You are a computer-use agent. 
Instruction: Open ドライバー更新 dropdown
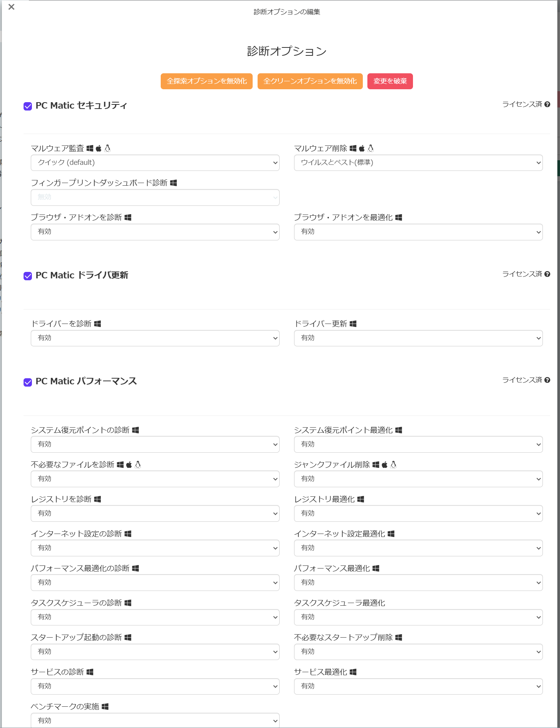pos(418,338)
